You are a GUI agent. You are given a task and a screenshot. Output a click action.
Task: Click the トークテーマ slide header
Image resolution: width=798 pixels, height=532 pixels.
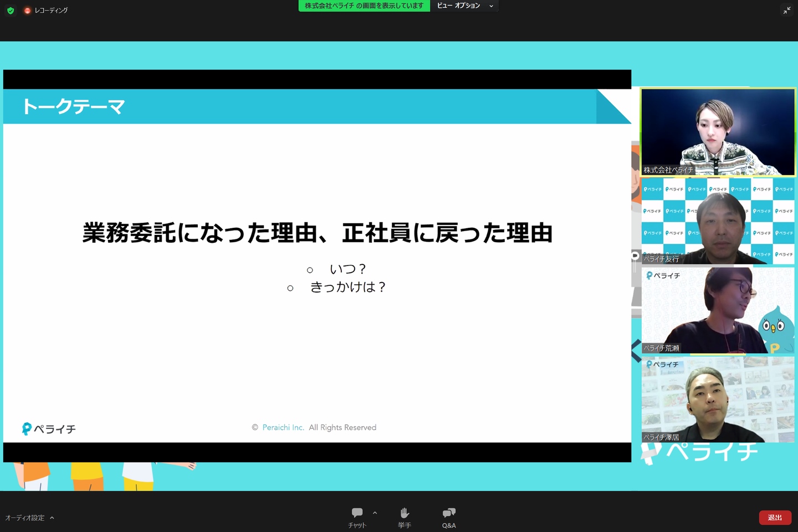tap(73, 106)
